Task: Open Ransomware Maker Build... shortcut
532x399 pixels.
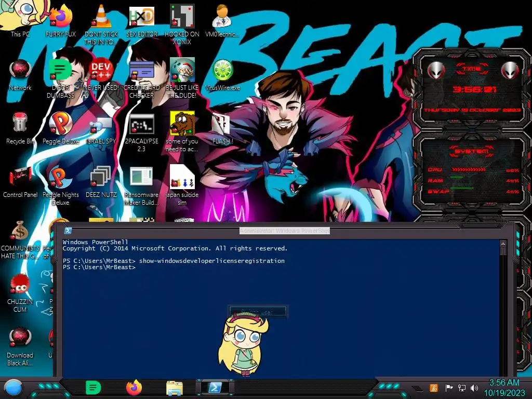Action: (x=141, y=185)
